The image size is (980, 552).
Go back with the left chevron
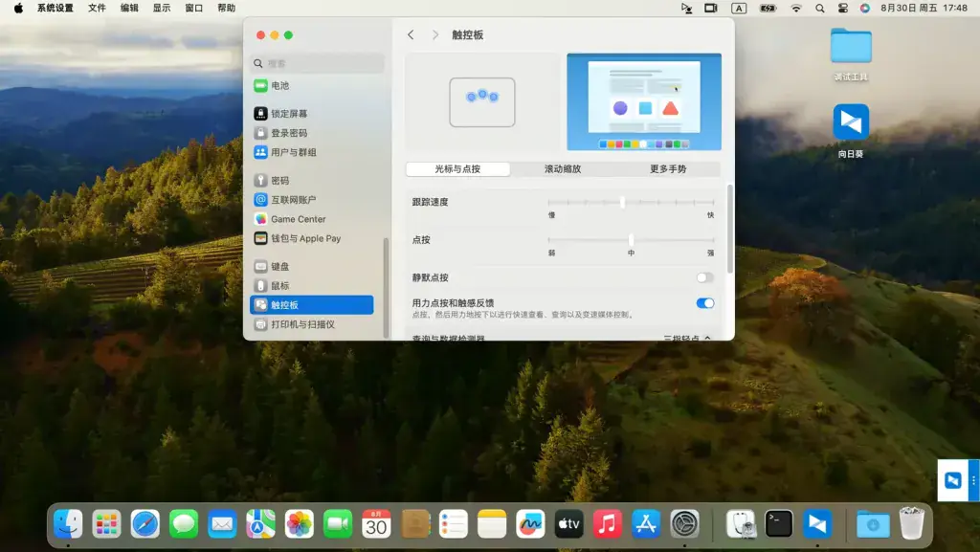click(x=411, y=35)
